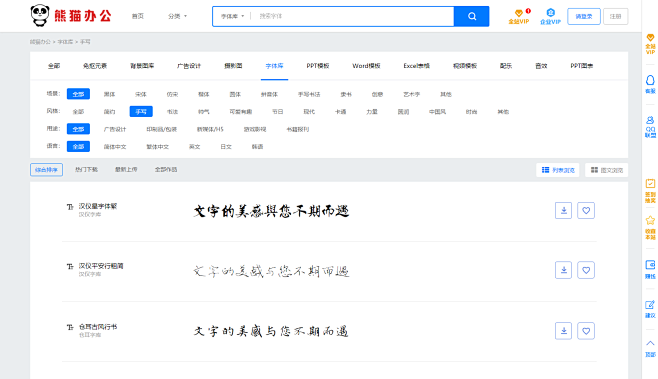
Task: Select 可爱有趣 style filter
Action: pos(241,112)
